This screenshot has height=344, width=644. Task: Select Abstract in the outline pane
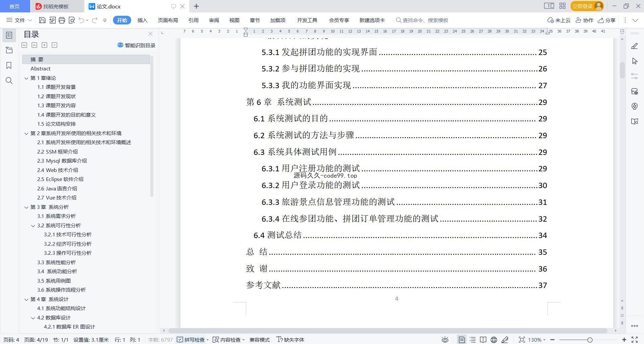point(40,68)
